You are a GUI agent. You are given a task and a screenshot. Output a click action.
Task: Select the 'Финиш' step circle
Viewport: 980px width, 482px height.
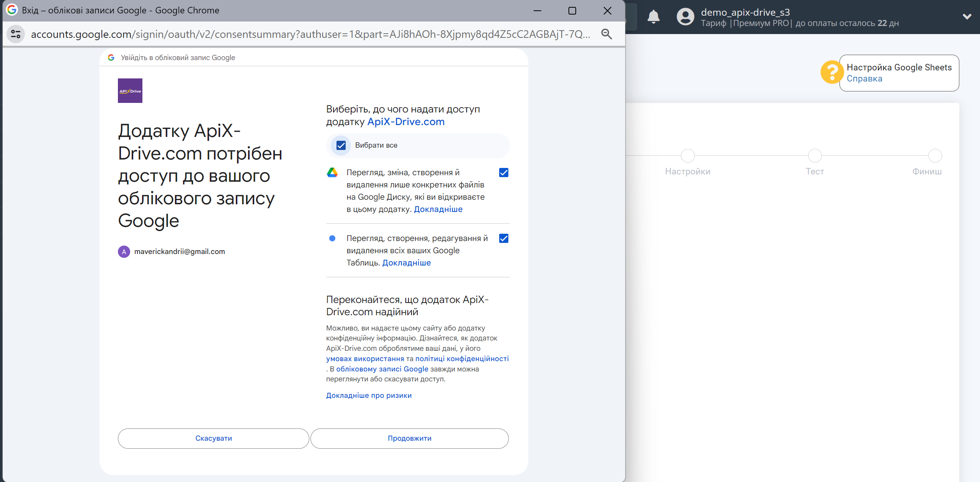point(935,156)
